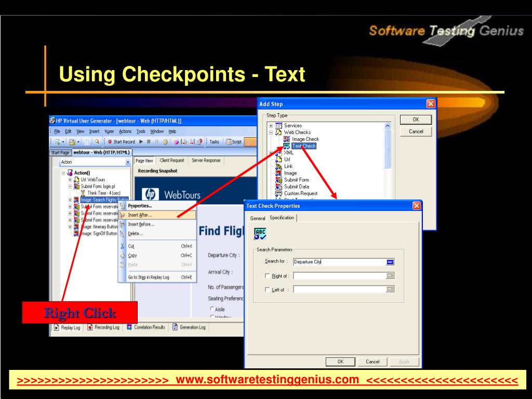Switch to the Start Page tab

pos(60,153)
